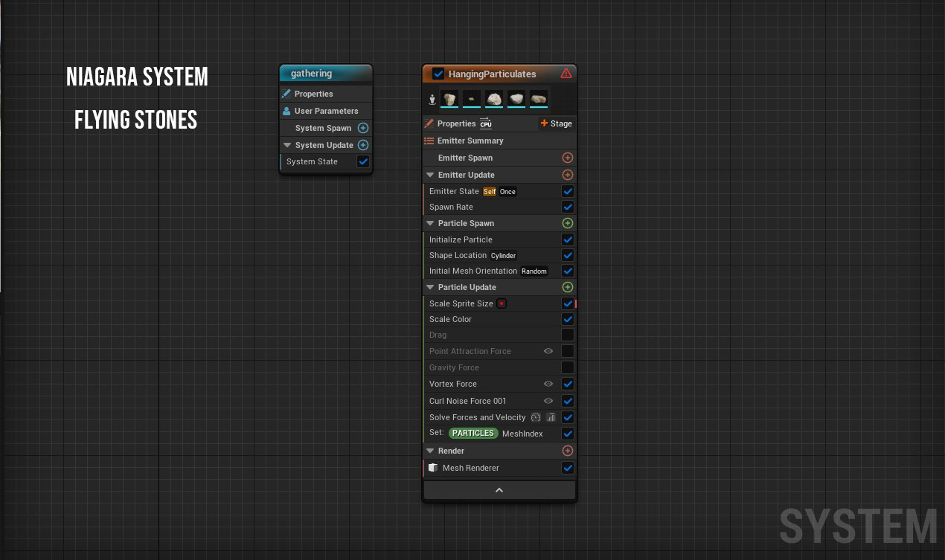Disable the System State checkbox
This screenshot has width=945, height=560.
pyautogui.click(x=363, y=161)
